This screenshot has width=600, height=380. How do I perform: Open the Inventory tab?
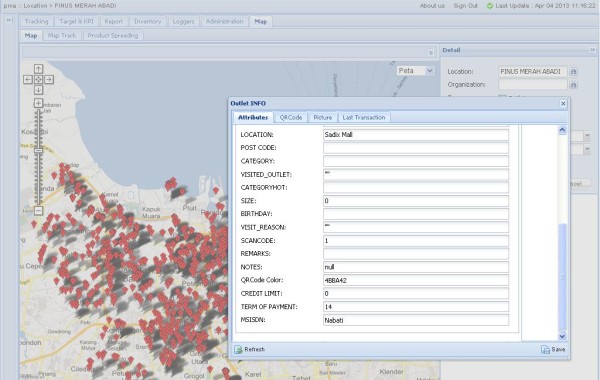(148, 21)
